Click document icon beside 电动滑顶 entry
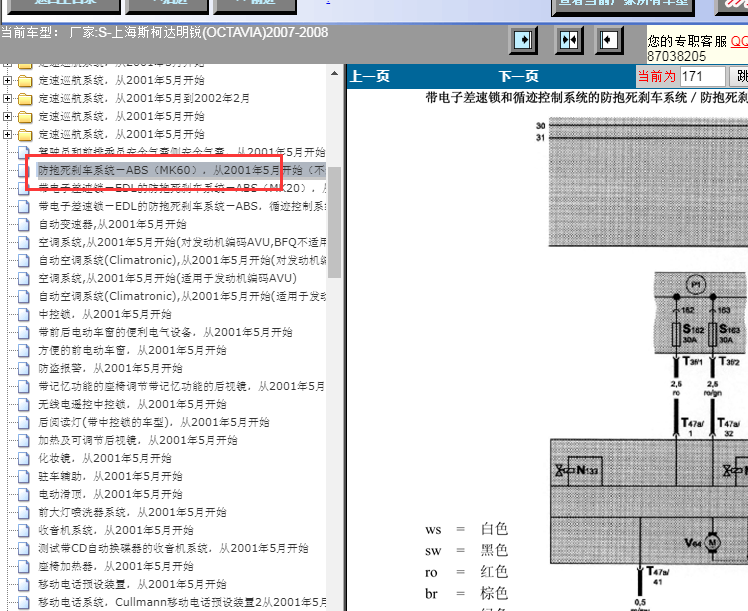This screenshot has height=611, width=748. 23,495
